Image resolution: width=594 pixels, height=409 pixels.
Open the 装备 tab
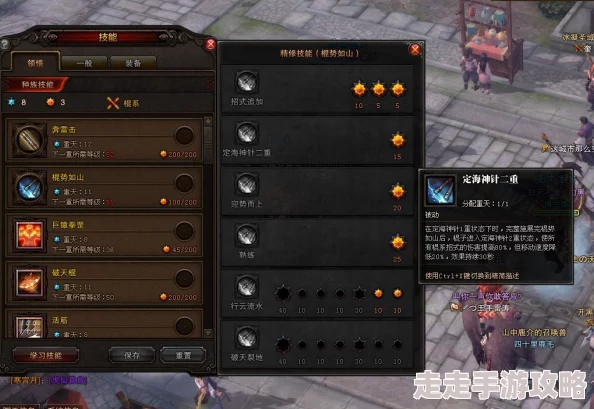click(133, 63)
